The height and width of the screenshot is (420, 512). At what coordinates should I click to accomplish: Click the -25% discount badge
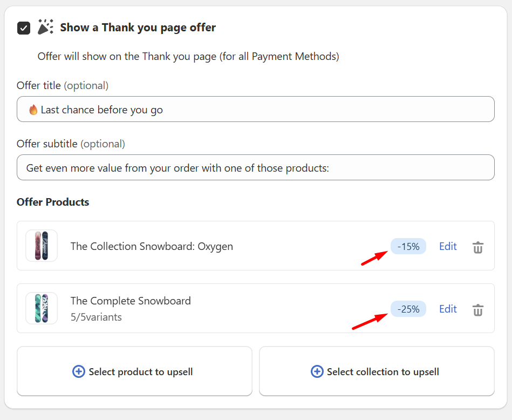[x=408, y=309]
